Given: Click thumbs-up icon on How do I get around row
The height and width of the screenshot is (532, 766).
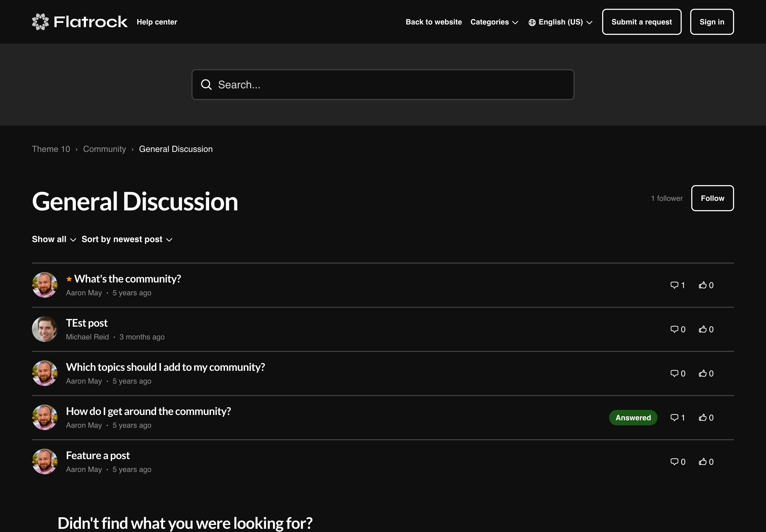Looking at the screenshot, I should point(703,418).
